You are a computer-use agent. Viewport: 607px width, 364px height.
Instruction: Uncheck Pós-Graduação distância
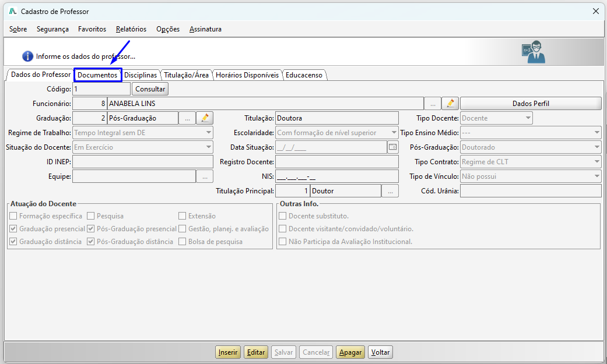90,241
